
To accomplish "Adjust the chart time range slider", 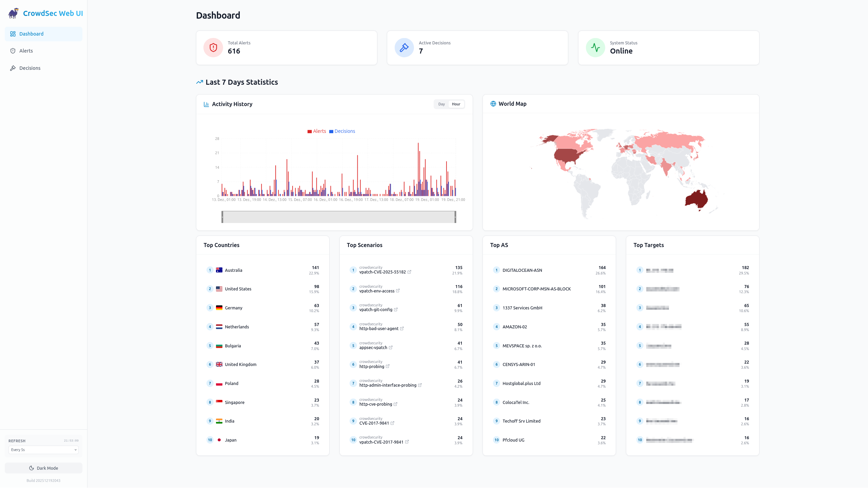I will pos(339,217).
